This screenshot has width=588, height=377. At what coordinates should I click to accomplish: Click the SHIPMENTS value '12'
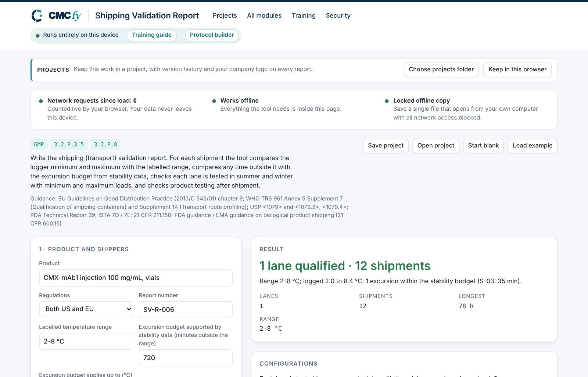(363, 306)
